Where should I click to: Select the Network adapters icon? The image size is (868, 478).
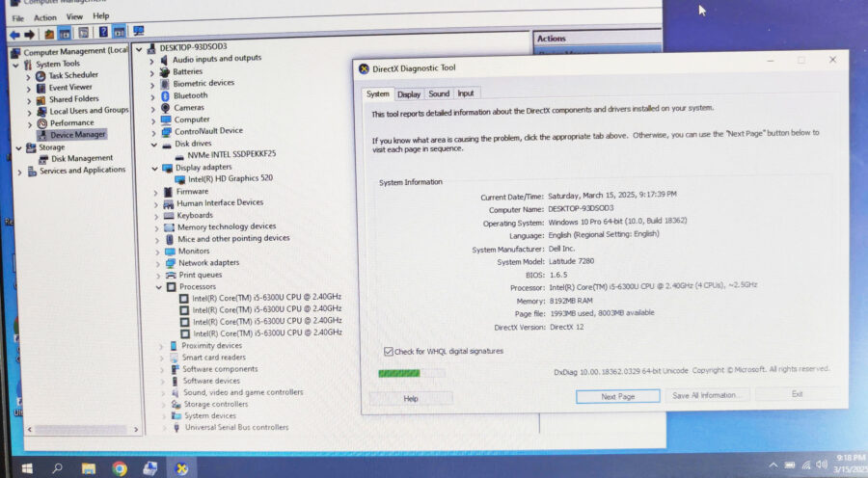point(171,263)
